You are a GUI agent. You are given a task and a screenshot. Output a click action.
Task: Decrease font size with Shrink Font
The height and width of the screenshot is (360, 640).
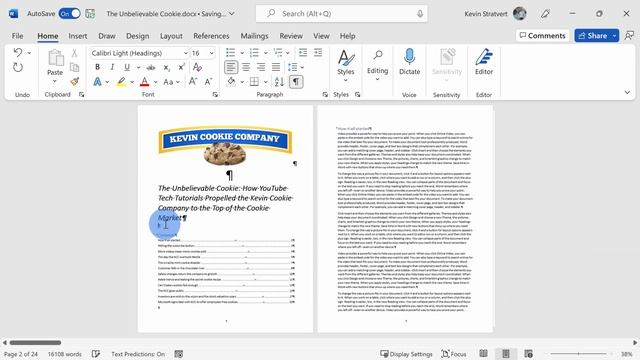pos(208,82)
